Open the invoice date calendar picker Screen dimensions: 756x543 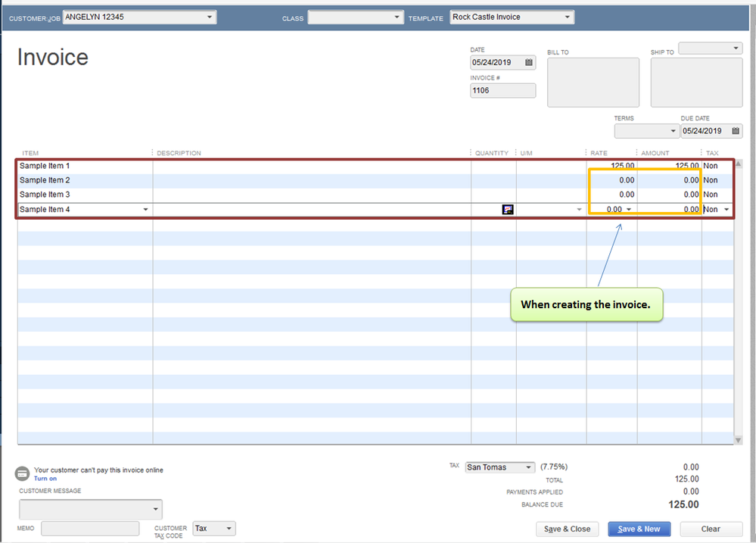[x=528, y=62]
